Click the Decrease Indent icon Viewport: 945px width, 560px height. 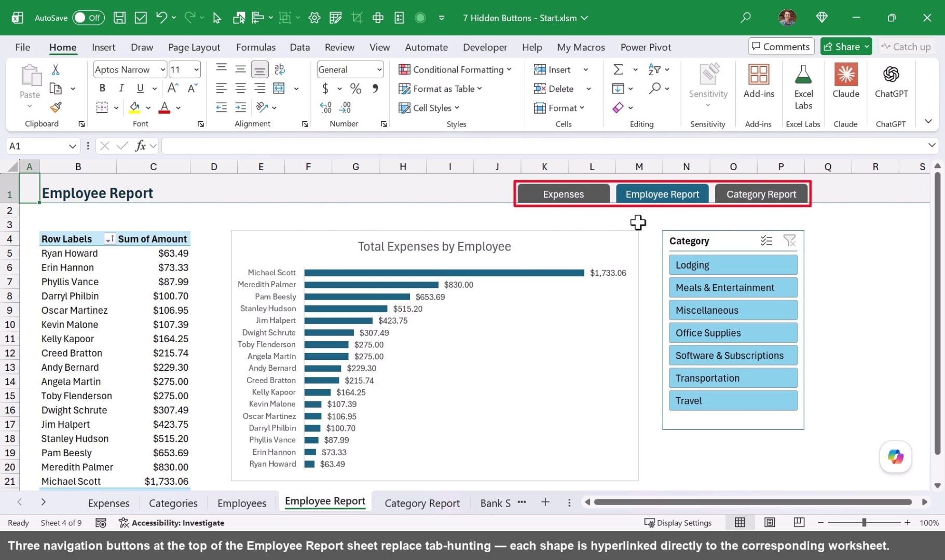[x=221, y=107]
